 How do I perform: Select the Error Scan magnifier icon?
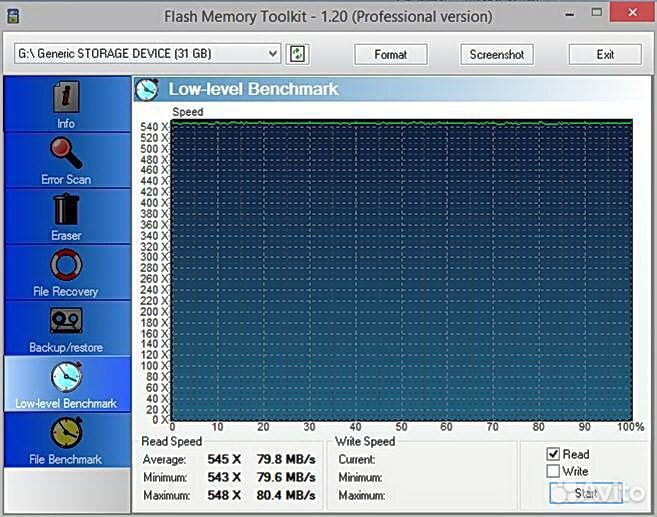point(66,153)
